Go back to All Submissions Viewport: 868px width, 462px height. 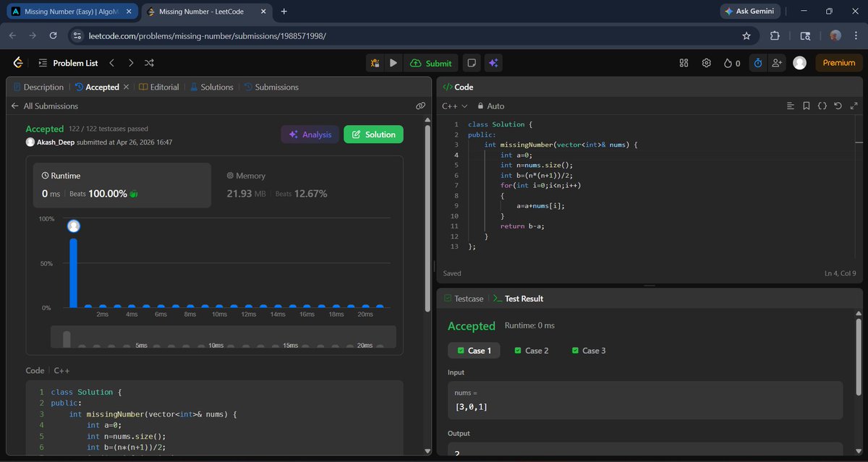pyautogui.click(x=45, y=106)
